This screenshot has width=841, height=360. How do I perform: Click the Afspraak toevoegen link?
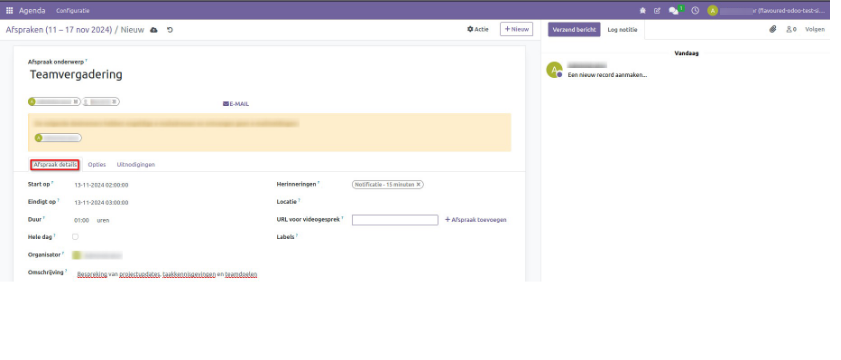tap(476, 219)
